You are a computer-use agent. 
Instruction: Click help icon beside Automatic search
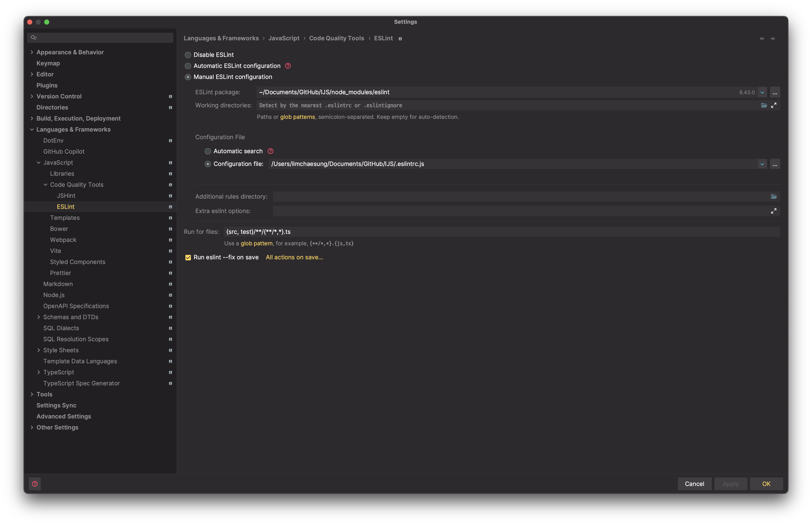point(271,151)
